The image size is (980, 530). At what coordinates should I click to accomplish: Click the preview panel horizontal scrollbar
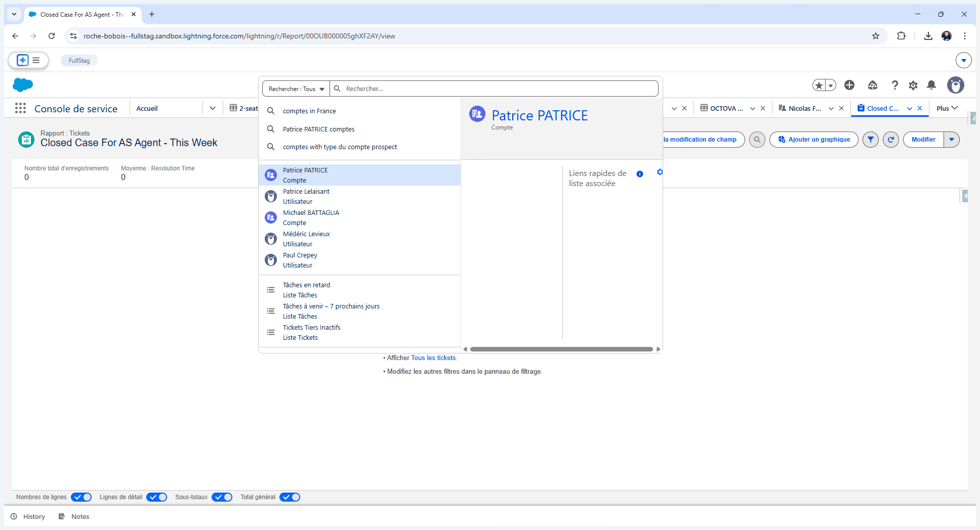[x=561, y=349]
